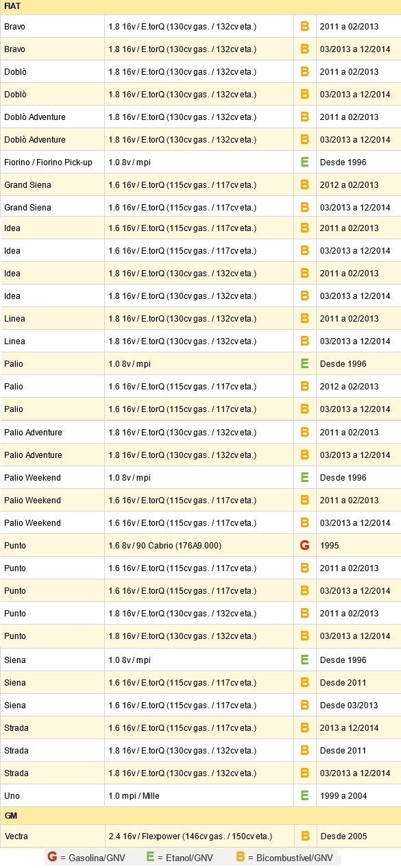The image size is (401, 868).
Task: Click B icon in Grand Siena 2012 a 02/2013 row
Action: pyautogui.click(x=304, y=185)
